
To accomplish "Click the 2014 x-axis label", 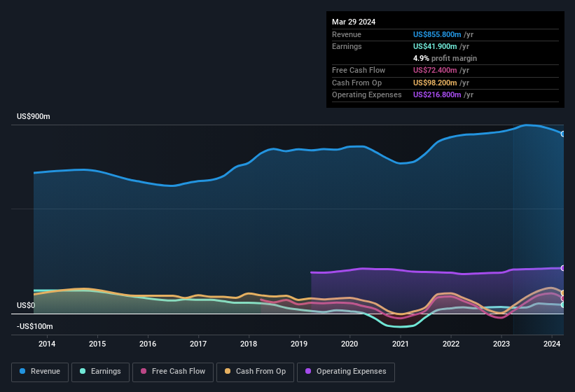I will pyautogui.click(x=47, y=344).
